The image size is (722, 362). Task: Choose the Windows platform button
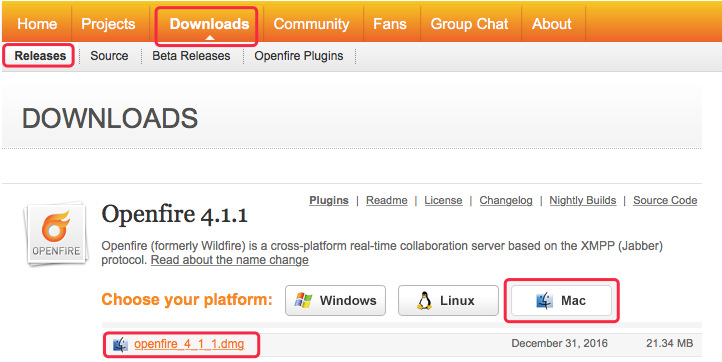[335, 301]
